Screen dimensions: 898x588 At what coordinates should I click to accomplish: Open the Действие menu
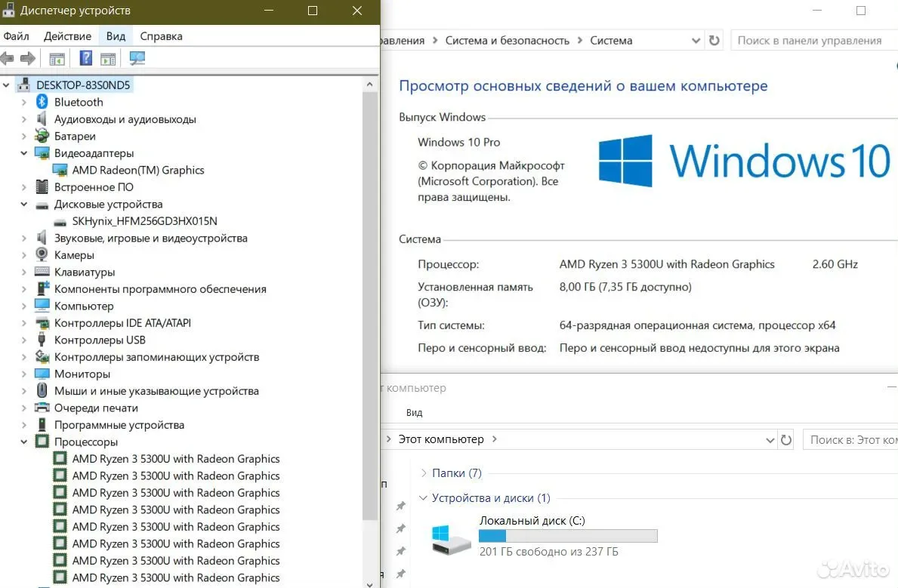point(67,36)
